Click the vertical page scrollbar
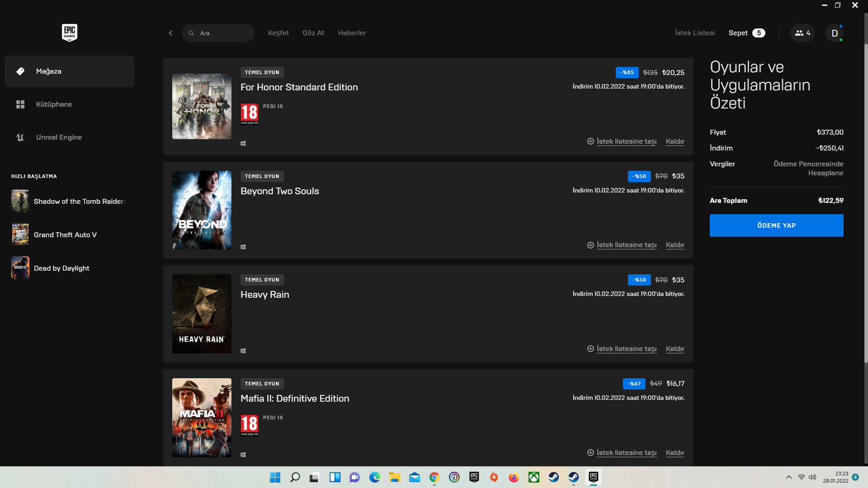The height and width of the screenshot is (488, 868). point(865,203)
